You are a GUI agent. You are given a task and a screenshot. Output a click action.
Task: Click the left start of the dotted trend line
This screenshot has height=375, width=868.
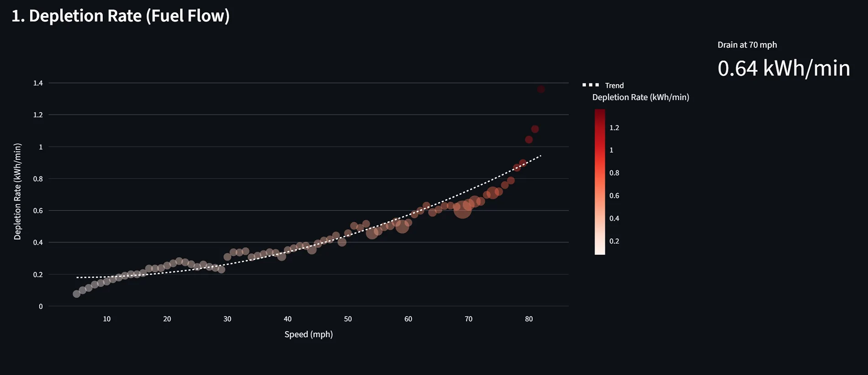pos(77,277)
